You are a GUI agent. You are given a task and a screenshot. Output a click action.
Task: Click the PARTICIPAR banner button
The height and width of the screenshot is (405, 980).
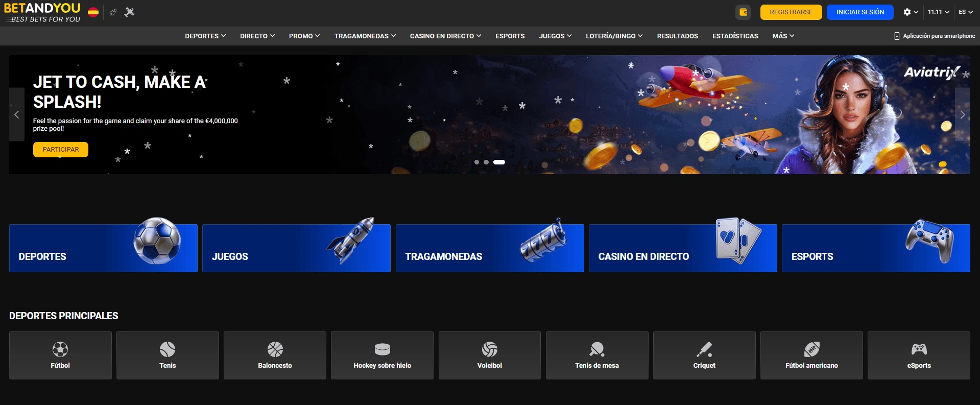61,150
